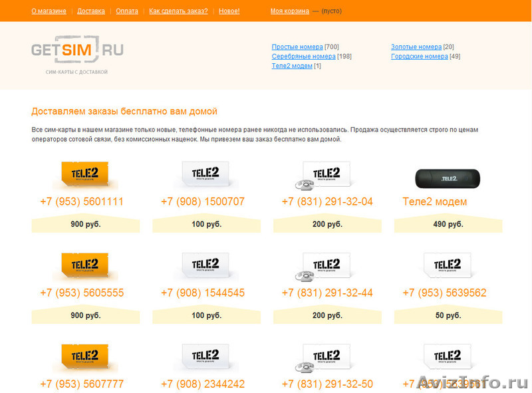
Task: Open the 'Новое!' menu link
Action: pyautogui.click(x=229, y=11)
